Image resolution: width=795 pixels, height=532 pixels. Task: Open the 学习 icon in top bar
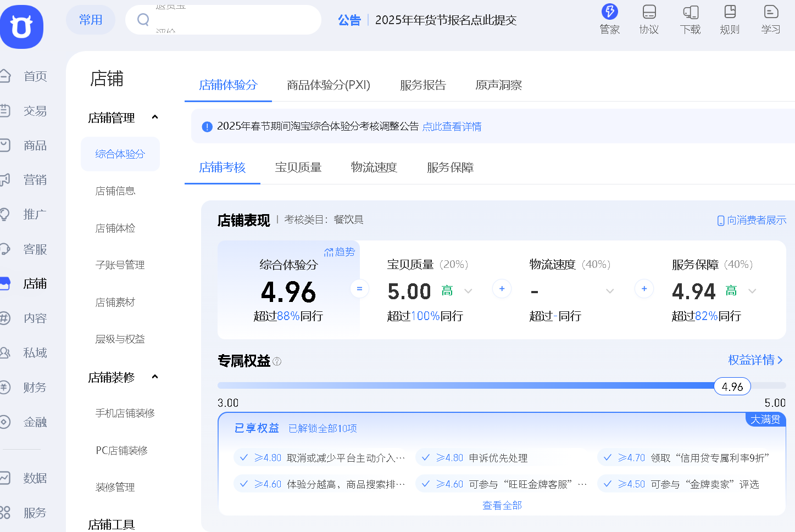pos(771,12)
